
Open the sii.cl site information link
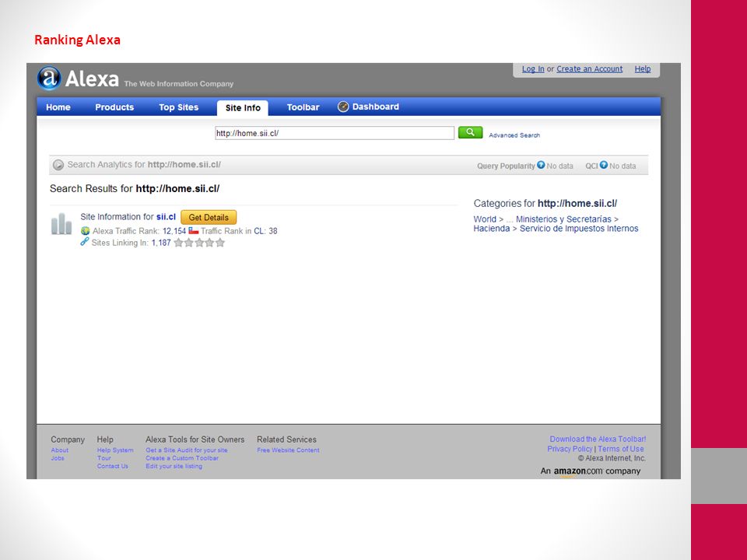pyautogui.click(x=166, y=217)
